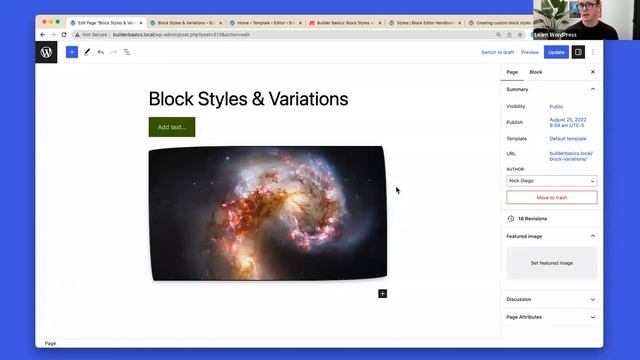Go back in browser
Image resolution: width=640 pixels, height=360 pixels.
click(43, 35)
